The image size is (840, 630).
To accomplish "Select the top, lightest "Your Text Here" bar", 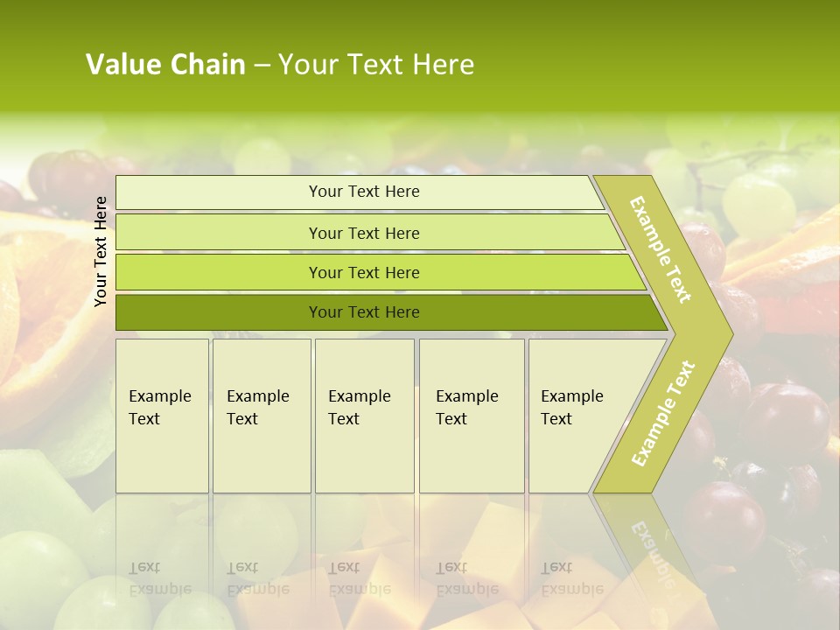I will click(x=363, y=192).
